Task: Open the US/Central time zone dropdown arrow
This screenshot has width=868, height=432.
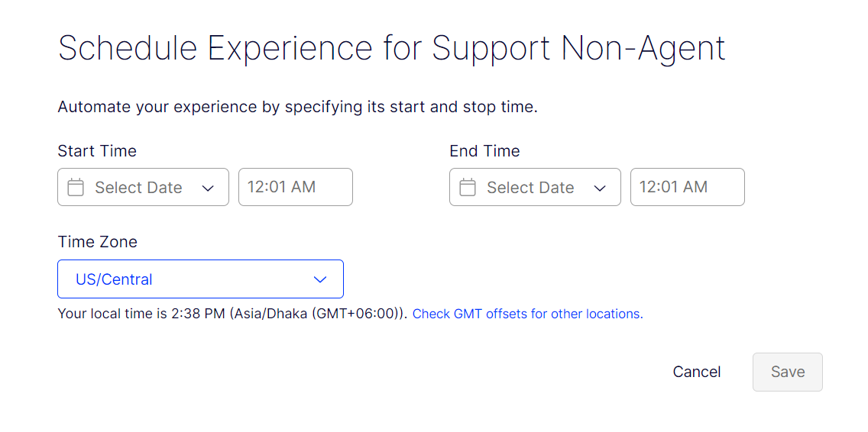Action: [x=320, y=279]
